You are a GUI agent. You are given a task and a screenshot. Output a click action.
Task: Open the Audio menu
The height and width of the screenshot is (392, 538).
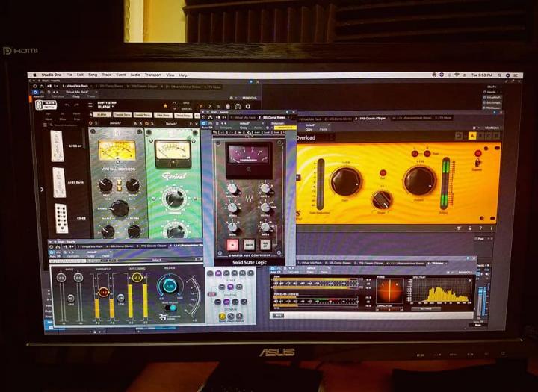pyautogui.click(x=134, y=75)
